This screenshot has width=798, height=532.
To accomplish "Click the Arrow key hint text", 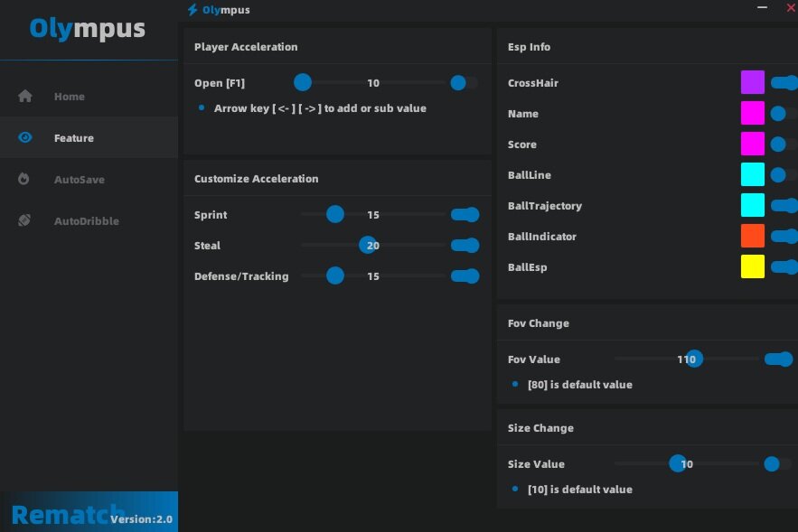I will pyautogui.click(x=320, y=108).
